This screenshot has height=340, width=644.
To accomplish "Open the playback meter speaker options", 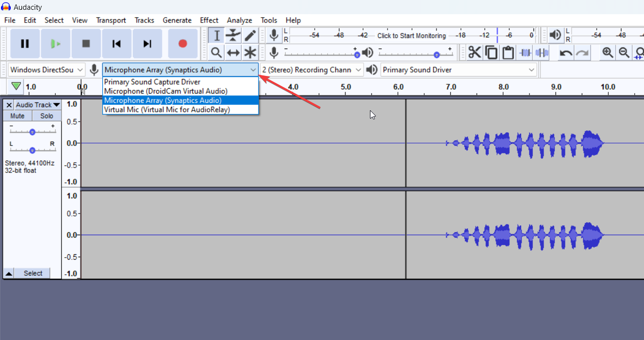I will [x=555, y=35].
